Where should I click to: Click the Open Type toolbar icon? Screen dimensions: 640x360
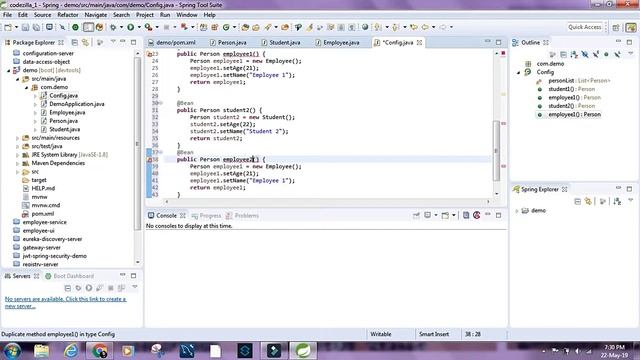(x=245, y=27)
